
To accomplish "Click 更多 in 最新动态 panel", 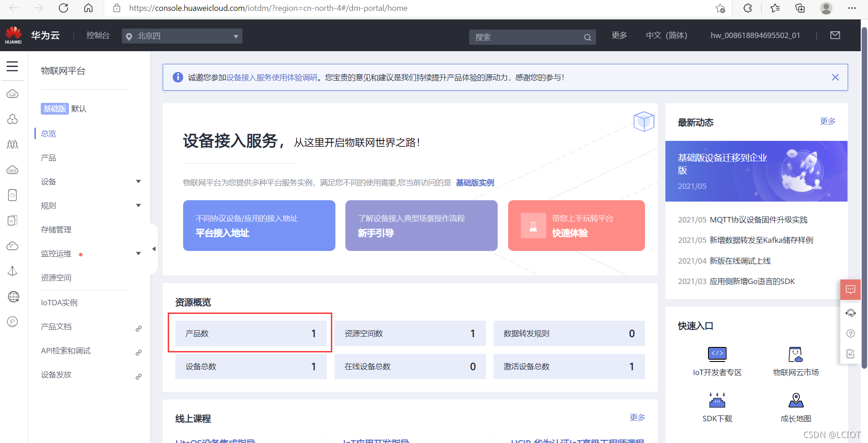I will (x=828, y=121).
